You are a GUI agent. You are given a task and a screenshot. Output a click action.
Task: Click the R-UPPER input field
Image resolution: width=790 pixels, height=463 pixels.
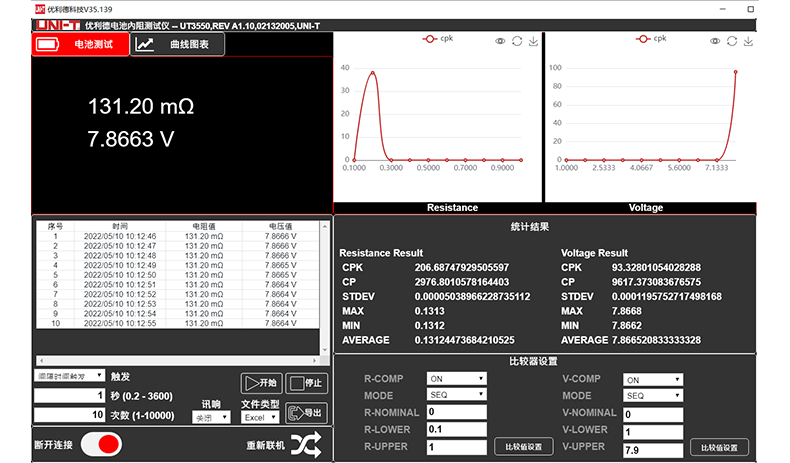(x=456, y=447)
